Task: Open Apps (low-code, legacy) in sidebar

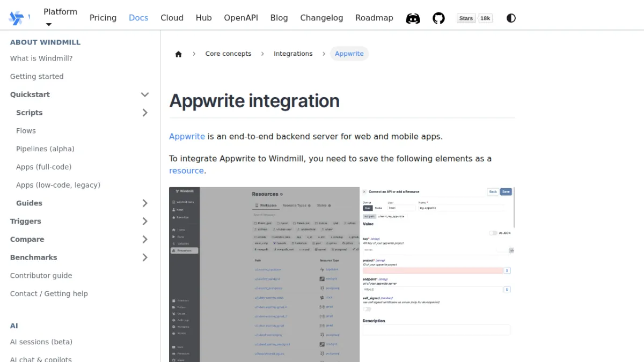Action: pos(58,185)
